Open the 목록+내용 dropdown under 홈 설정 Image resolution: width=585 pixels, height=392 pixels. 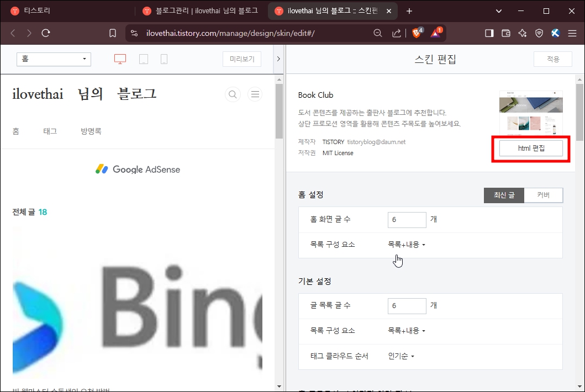click(407, 244)
